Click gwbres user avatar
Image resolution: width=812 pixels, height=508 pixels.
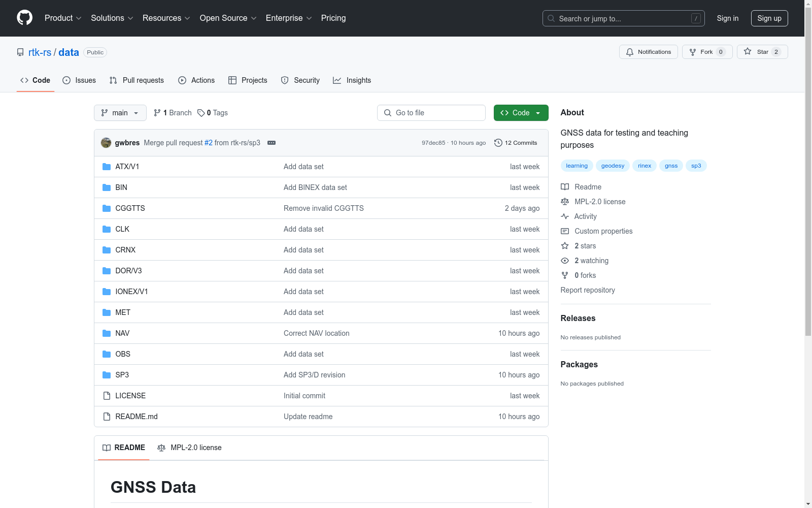point(106,143)
